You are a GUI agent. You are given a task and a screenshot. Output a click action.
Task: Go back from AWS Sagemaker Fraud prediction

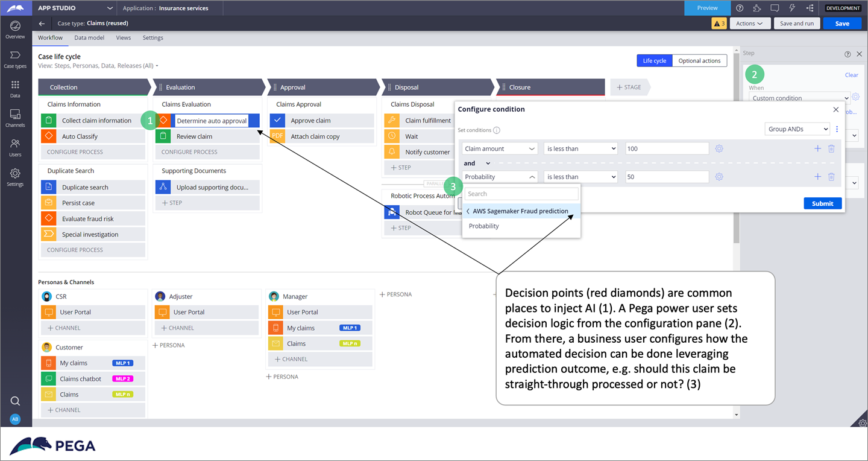coord(468,211)
